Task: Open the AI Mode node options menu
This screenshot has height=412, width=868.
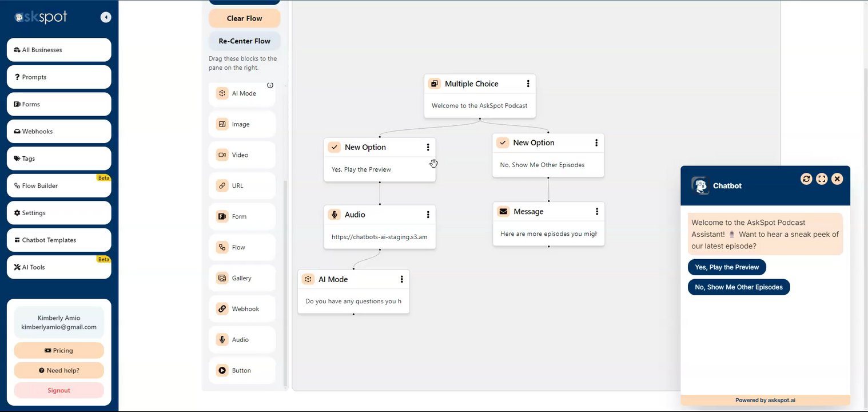Action: click(401, 279)
